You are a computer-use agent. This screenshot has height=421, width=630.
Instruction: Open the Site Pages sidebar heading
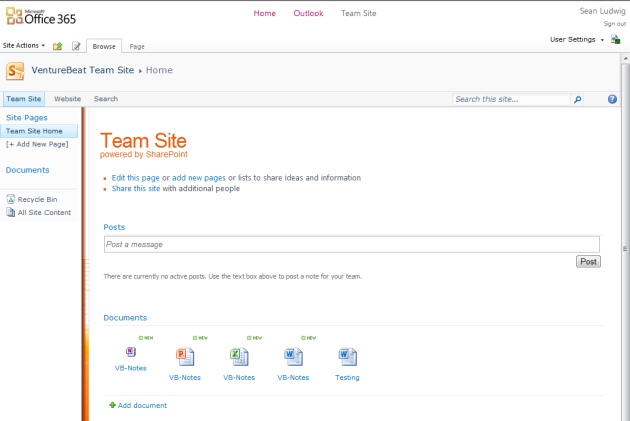pyautogui.click(x=27, y=117)
